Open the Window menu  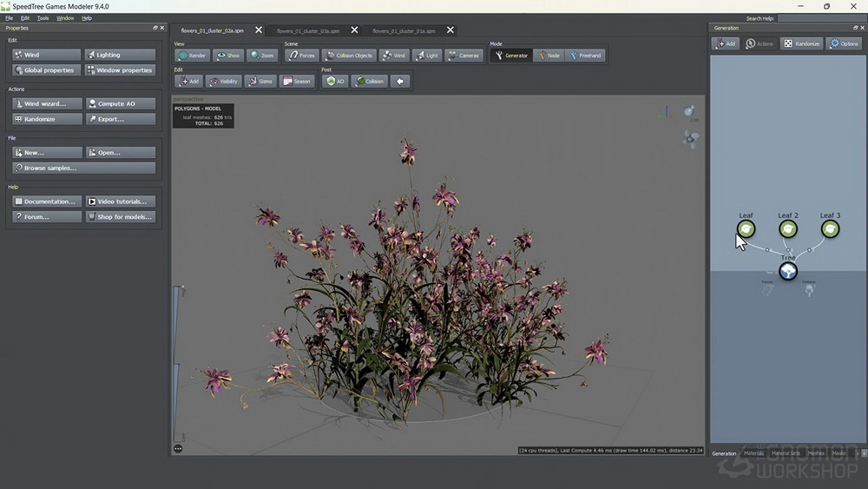pyautogui.click(x=65, y=18)
